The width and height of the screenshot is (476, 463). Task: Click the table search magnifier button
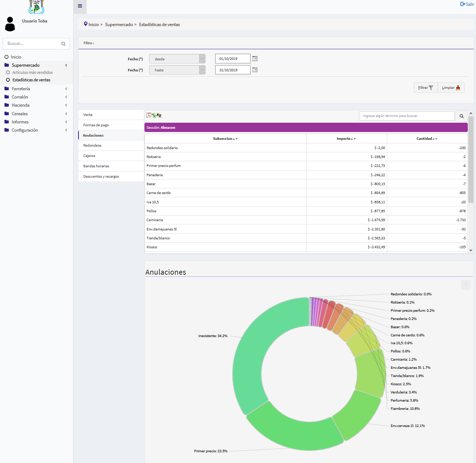pos(461,116)
